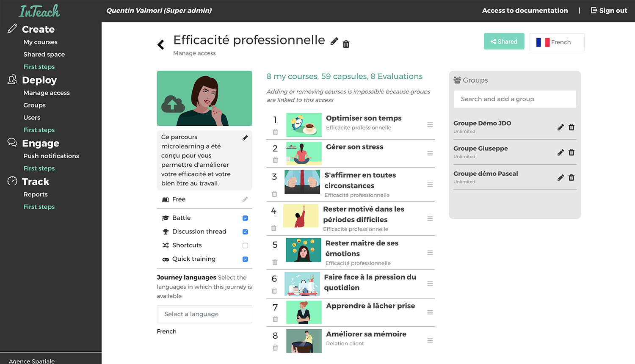The height and width of the screenshot is (364, 635).
Task: Open First steps under Create
Action: coord(39,66)
